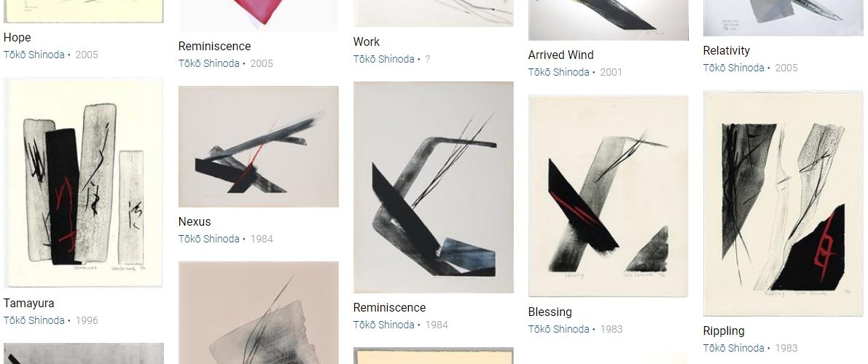
Task: Click the Blessing title link
Action: [550, 312]
